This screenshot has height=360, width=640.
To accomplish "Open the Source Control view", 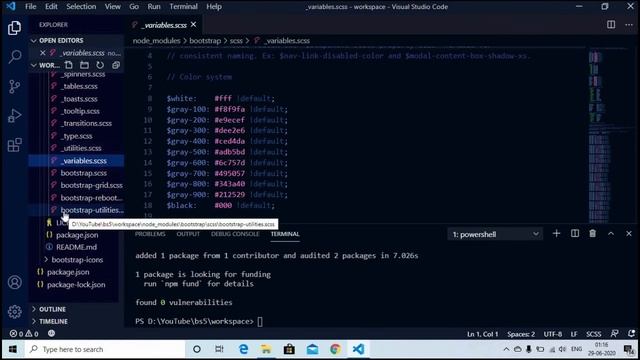I will [x=15, y=86].
